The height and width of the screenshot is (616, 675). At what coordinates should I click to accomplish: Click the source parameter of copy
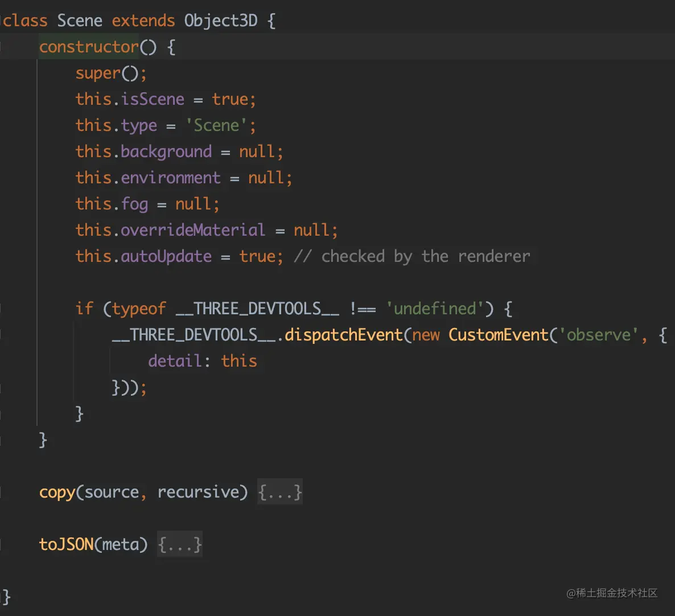coord(112,492)
